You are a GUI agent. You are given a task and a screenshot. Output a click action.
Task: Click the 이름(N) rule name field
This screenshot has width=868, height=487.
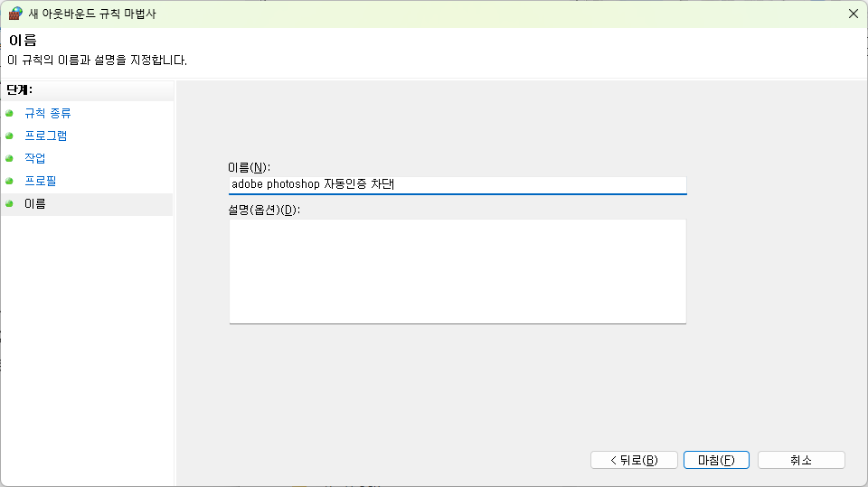pyautogui.click(x=458, y=185)
